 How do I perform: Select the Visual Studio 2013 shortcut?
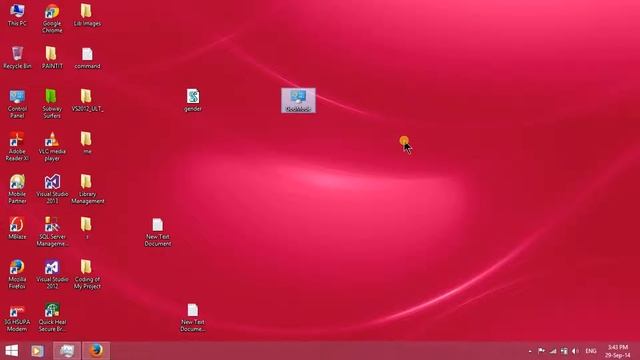pyautogui.click(x=52, y=189)
